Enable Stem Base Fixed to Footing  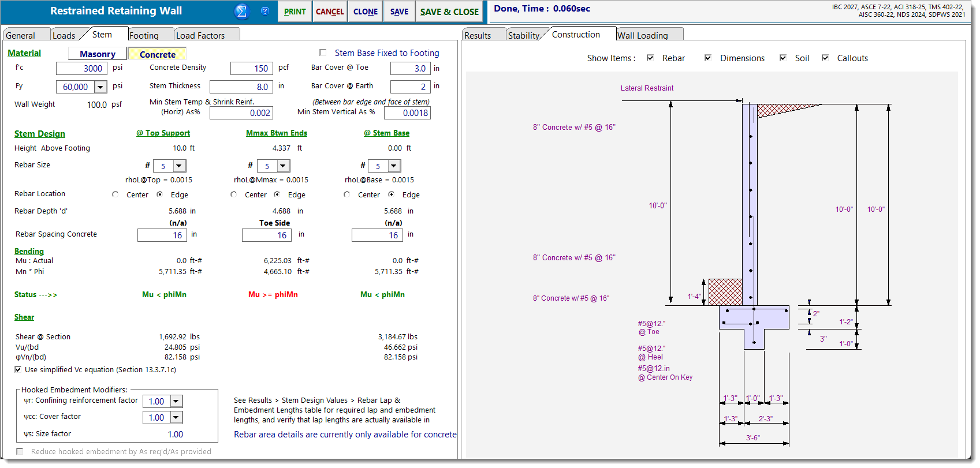pyautogui.click(x=323, y=53)
